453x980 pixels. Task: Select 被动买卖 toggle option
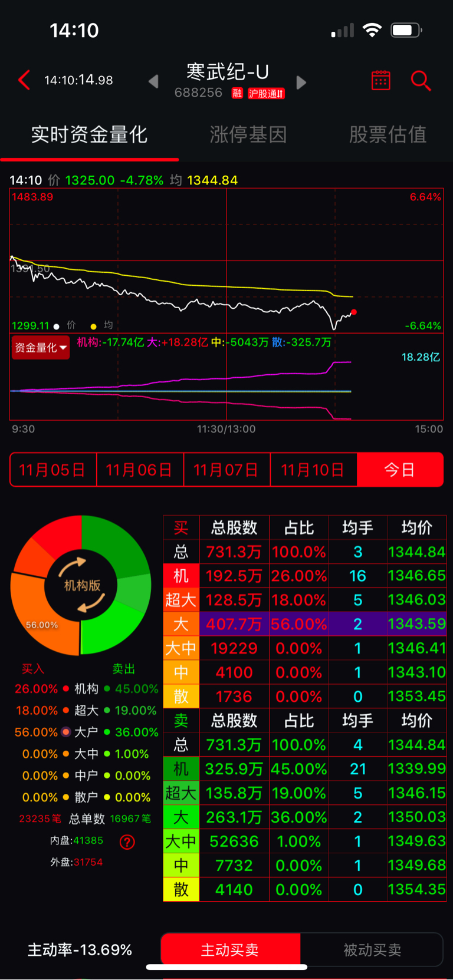(372, 950)
